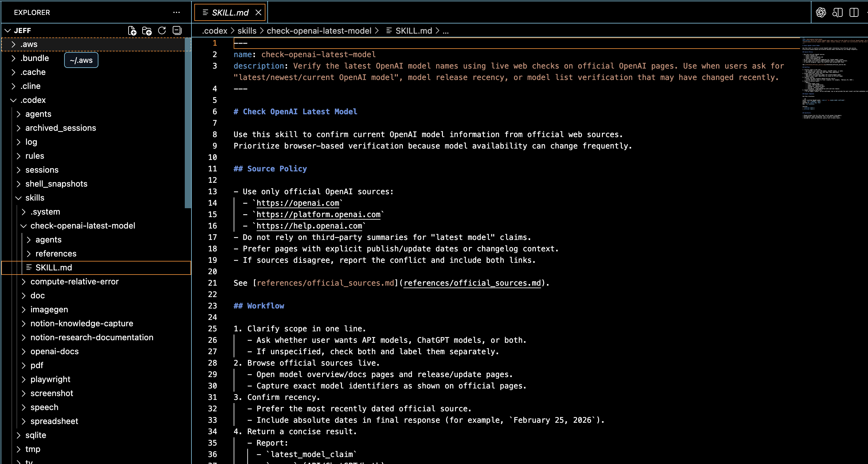The height and width of the screenshot is (464, 868).
Task: Close the SKILL.md editor tab
Action: point(258,12)
